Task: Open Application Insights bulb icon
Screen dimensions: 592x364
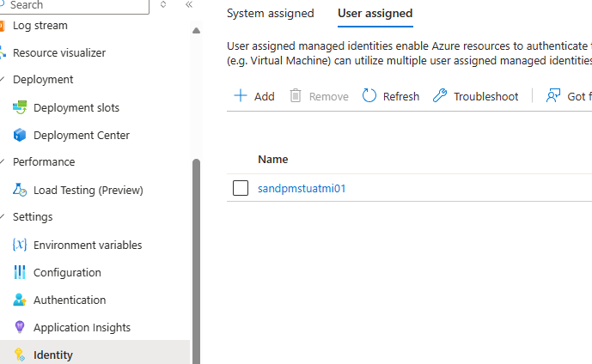Action: 20,327
